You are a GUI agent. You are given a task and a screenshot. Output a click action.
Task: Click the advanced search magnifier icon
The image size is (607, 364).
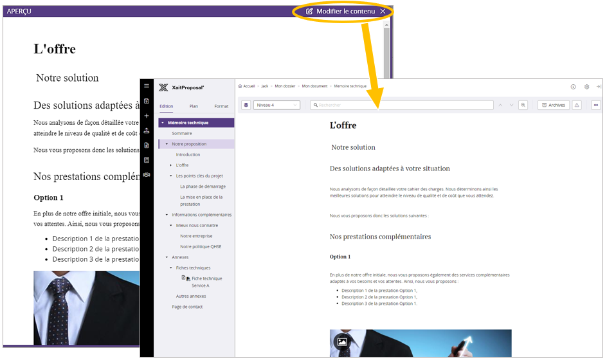click(x=523, y=105)
